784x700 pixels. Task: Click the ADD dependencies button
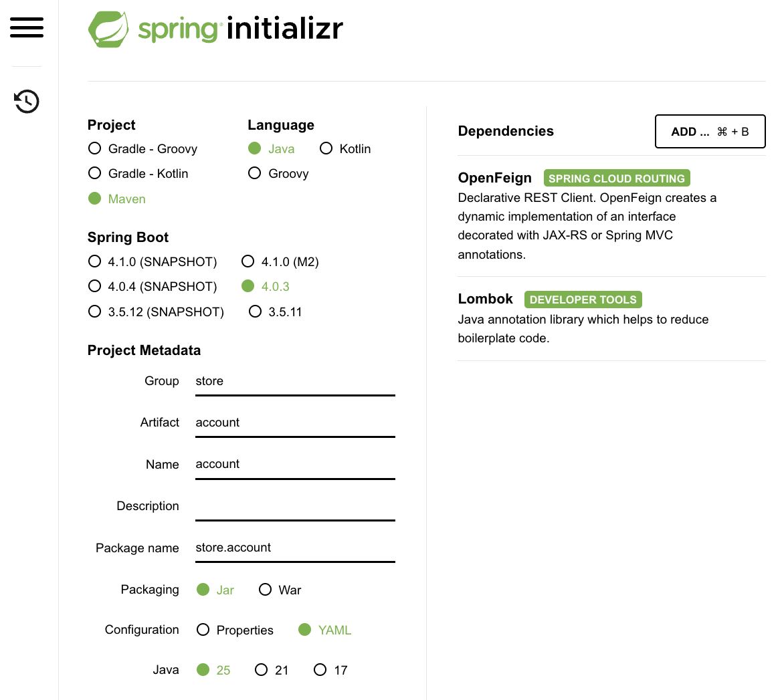[710, 131]
